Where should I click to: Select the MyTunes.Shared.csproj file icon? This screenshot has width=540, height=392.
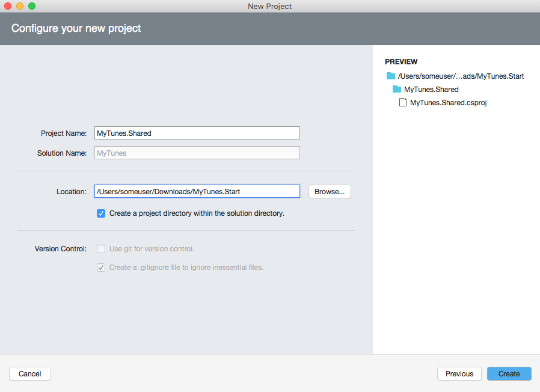tap(402, 102)
